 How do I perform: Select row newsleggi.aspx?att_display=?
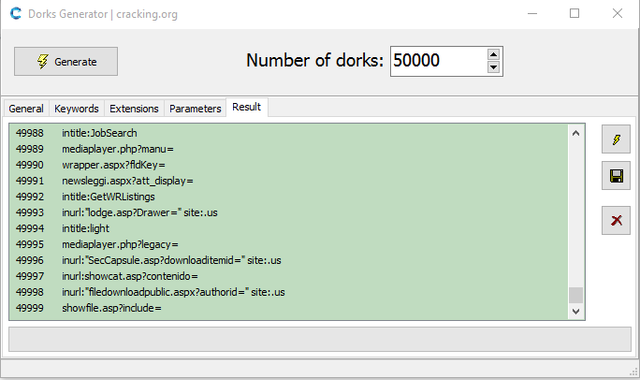pos(288,181)
